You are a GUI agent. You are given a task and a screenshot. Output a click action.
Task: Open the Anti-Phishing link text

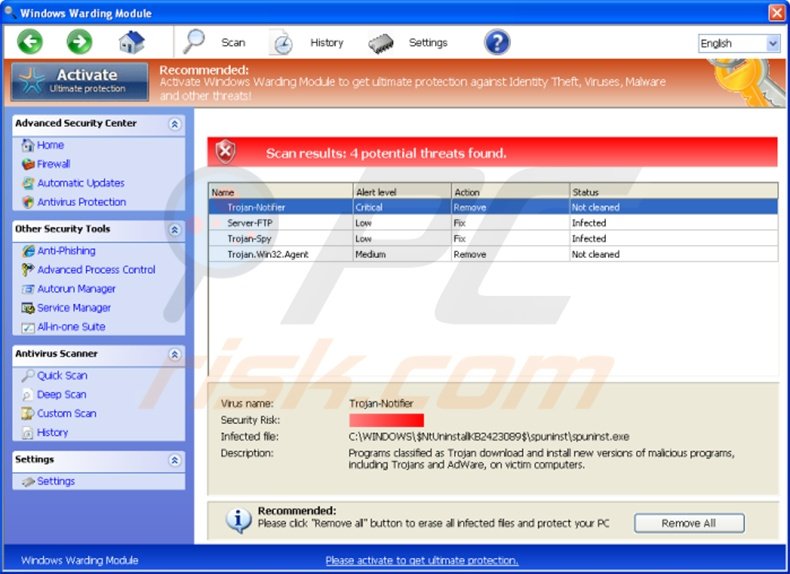tap(66, 250)
